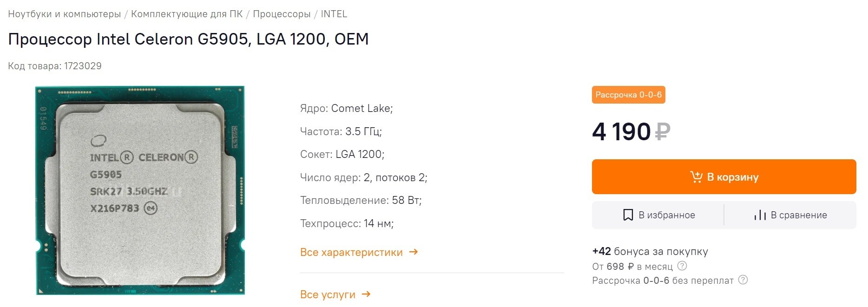The image size is (868, 307).
Task: Open Все услуги link
Action: 328,294
